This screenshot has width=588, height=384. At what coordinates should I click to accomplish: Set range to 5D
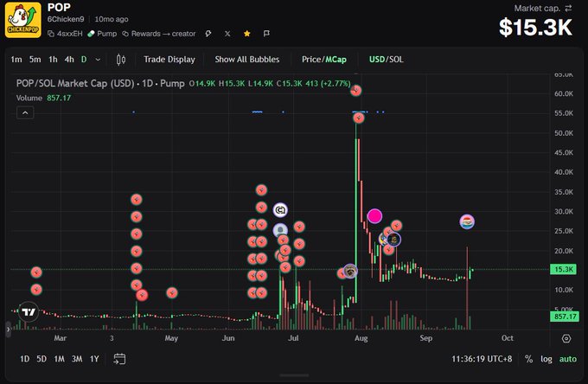pyautogui.click(x=42, y=359)
